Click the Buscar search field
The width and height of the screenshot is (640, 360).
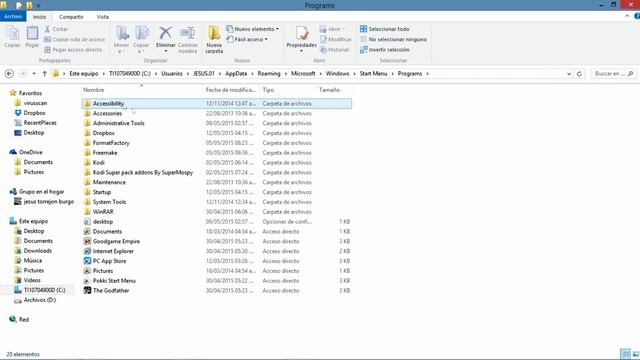pos(614,73)
